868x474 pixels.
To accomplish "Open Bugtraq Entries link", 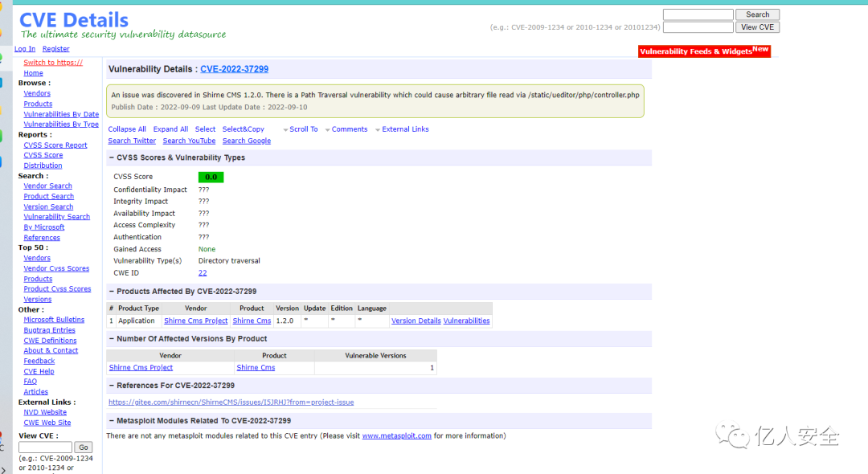I will click(49, 330).
